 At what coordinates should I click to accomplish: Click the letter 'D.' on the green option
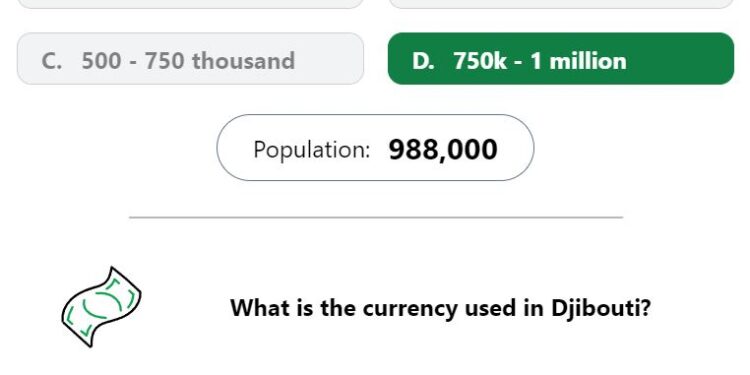point(423,61)
